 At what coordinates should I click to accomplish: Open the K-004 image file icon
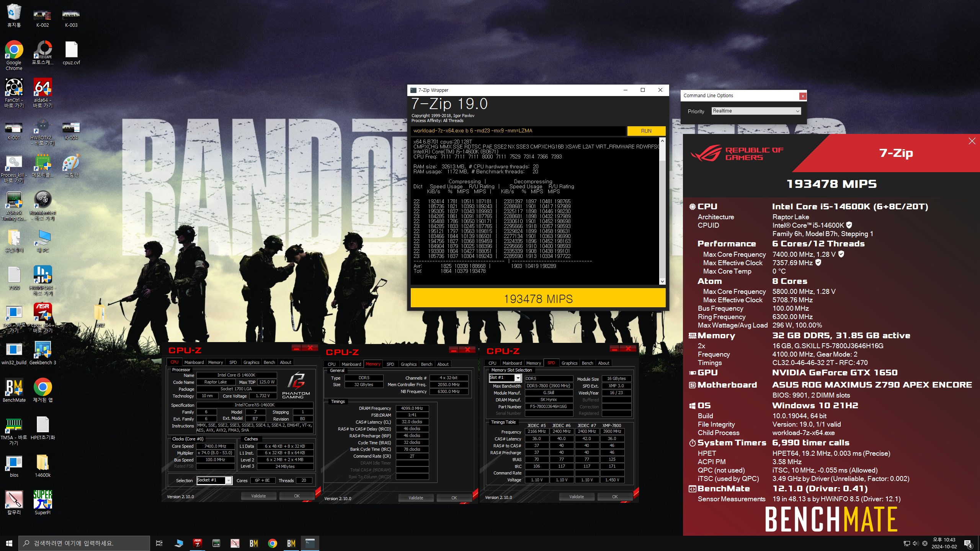71,131
